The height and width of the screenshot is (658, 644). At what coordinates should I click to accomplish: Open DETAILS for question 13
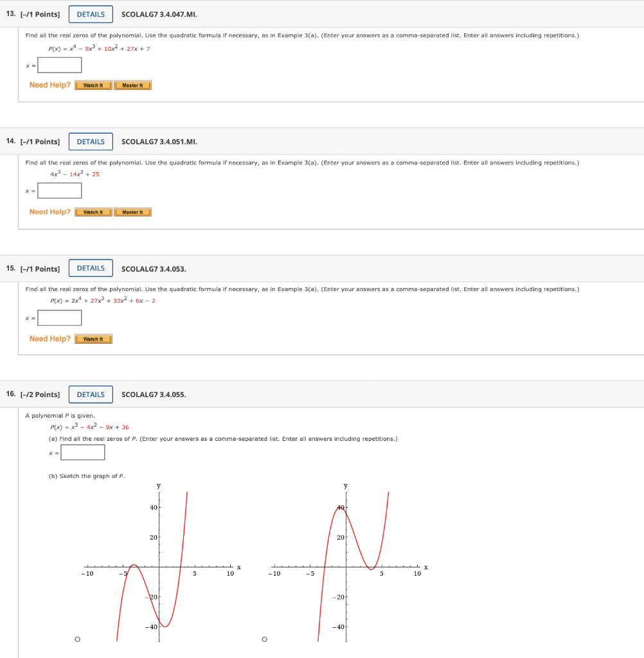pos(90,13)
